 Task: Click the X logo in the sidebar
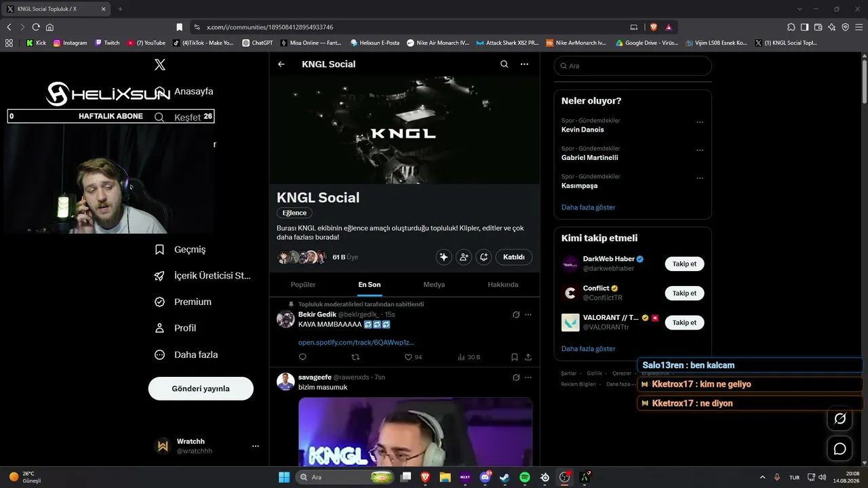click(x=160, y=64)
